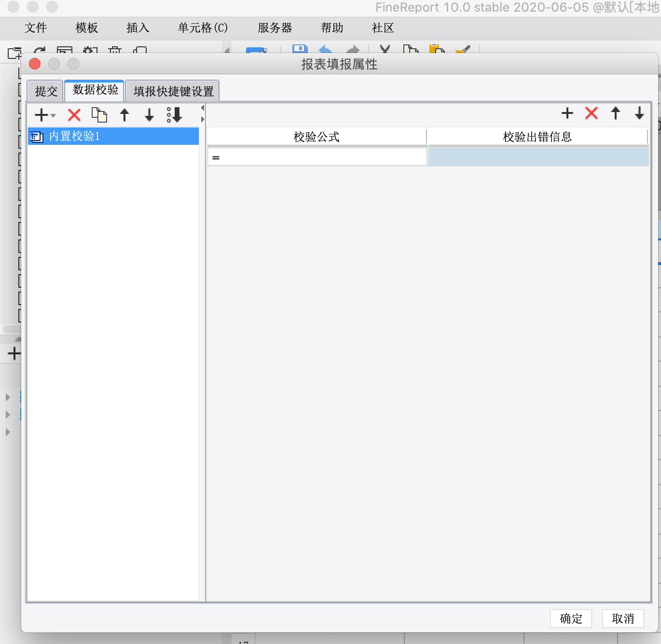The image size is (661, 644).
Task: Expand the first tree arrow in the background left panel
Action: [8, 397]
